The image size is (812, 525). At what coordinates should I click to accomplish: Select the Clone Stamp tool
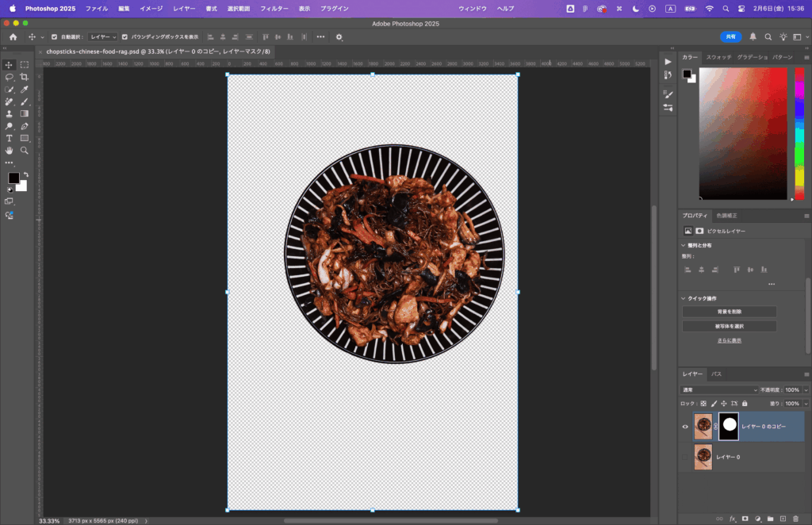click(x=10, y=113)
